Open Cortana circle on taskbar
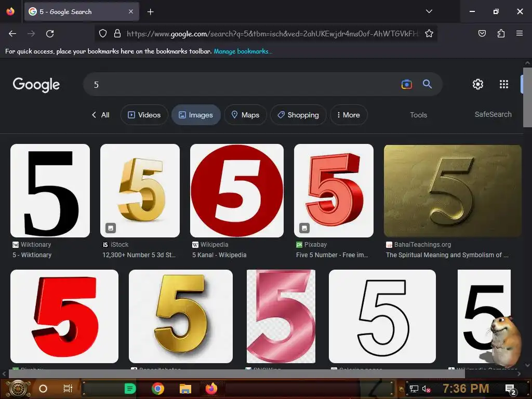This screenshot has height=399, width=532. click(43, 389)
